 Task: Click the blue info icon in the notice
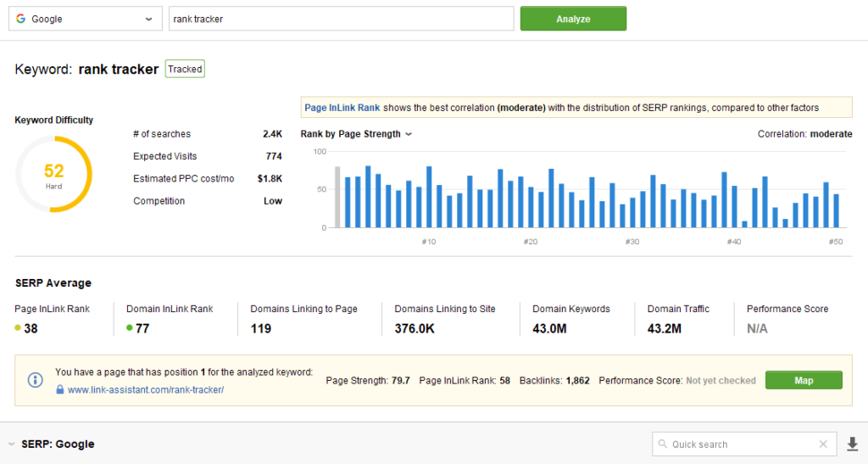(x=36, y=380)
